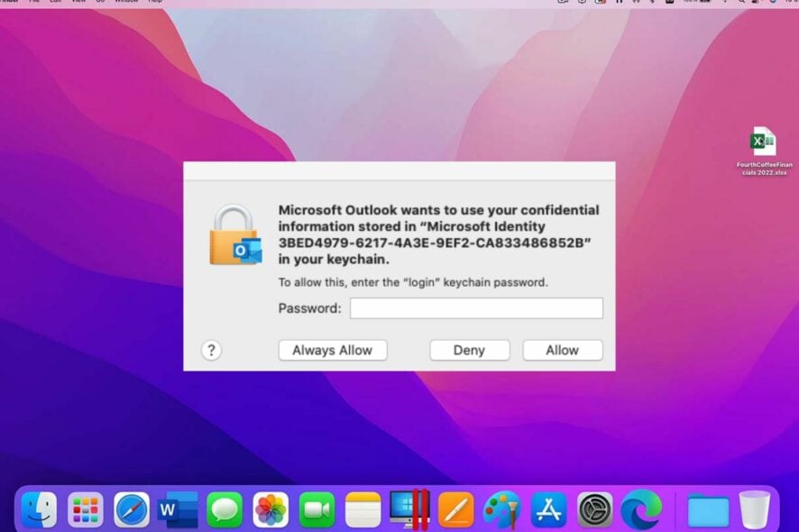Open help with the question mark button
The height and width of the screenshot is (532, 799).
coord(211,350)
